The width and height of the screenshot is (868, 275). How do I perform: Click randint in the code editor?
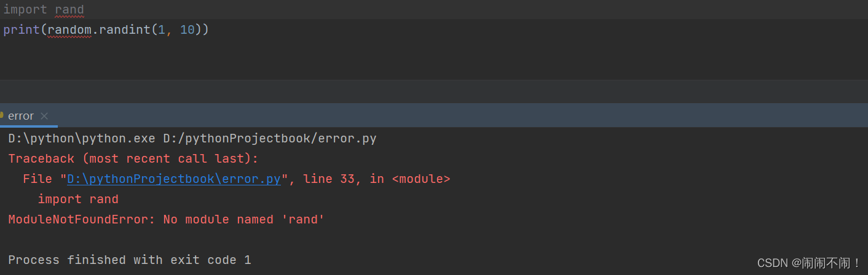click(x=124, y=29)
